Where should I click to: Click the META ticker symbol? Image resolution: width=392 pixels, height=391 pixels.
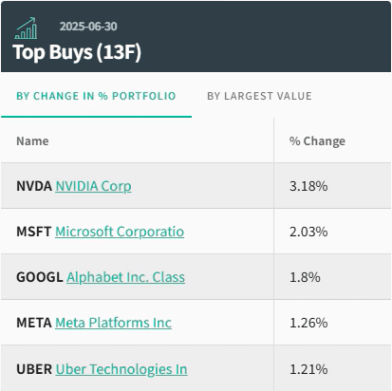click(x=34, y=323)
